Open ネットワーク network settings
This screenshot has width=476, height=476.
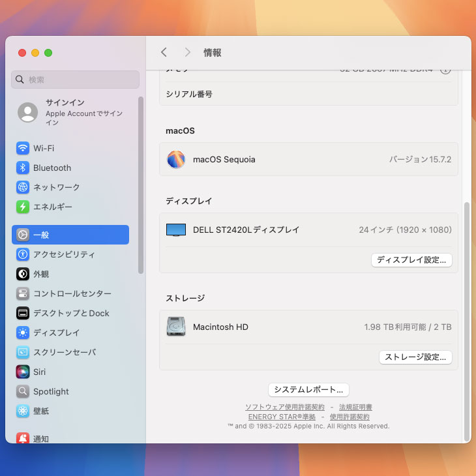tap(56, 187)
